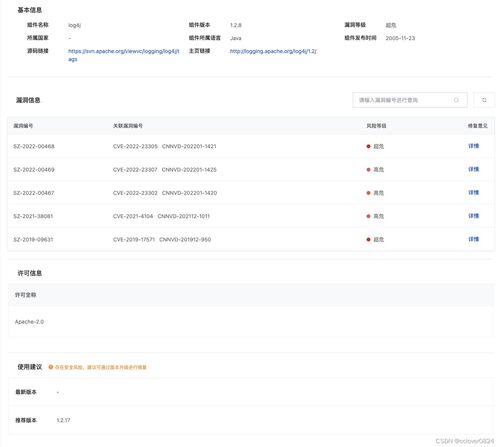Click CNNVD-201912-950 related identifier
500x447 pixels.
click(185, 240)
